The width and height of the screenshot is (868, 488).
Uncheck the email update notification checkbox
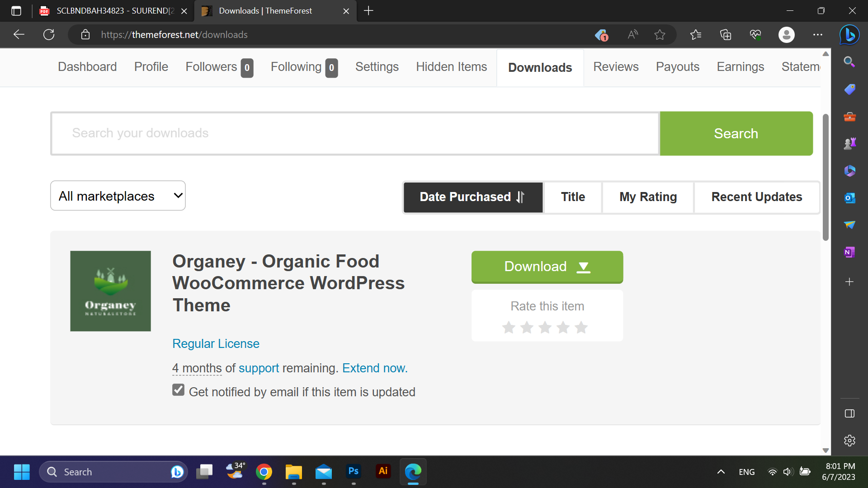coord(178,390)
